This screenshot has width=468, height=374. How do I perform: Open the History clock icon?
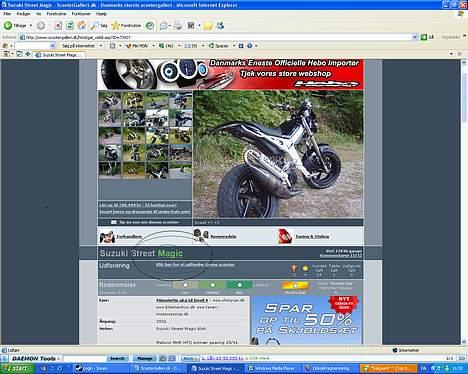tap(150, 25)
